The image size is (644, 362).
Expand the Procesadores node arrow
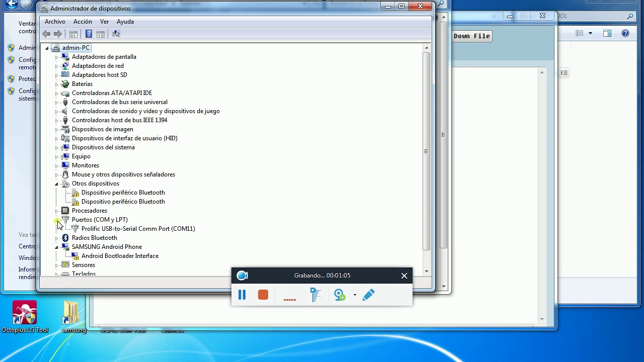[56, 211]
